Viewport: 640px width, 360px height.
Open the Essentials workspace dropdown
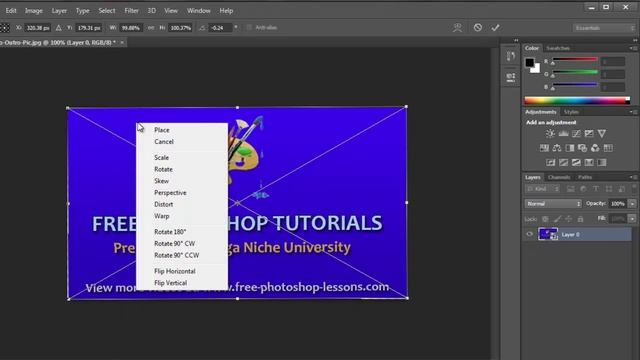point(604,28)
